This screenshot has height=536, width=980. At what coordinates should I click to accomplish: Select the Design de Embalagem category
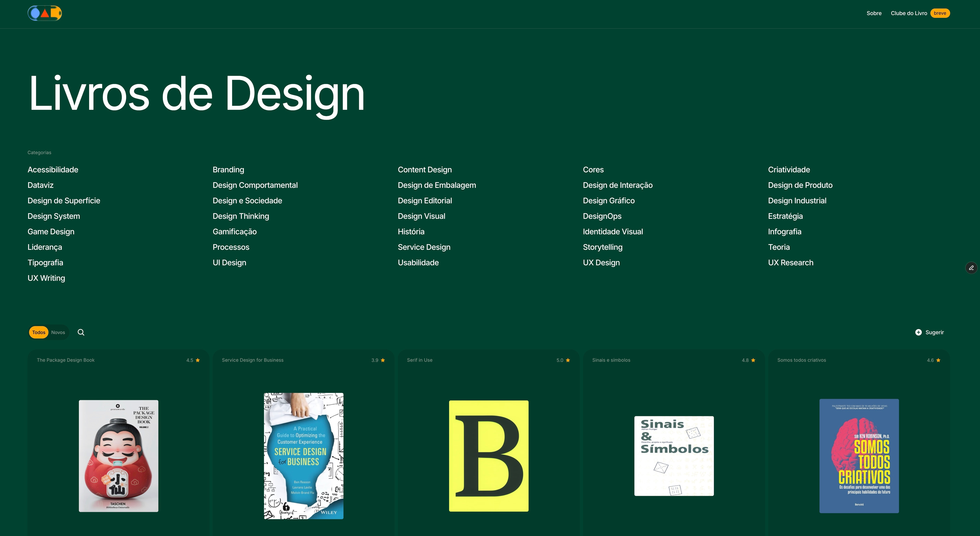pyautogui.click(x=437, y=185)
